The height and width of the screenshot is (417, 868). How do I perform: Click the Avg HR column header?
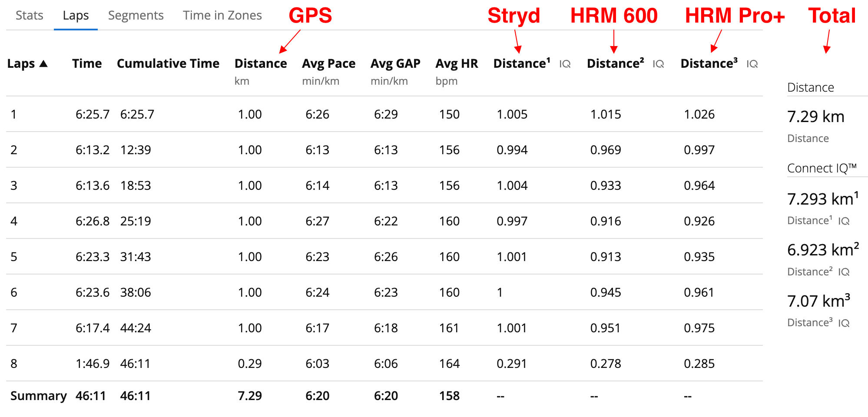[x=457, y=63]
